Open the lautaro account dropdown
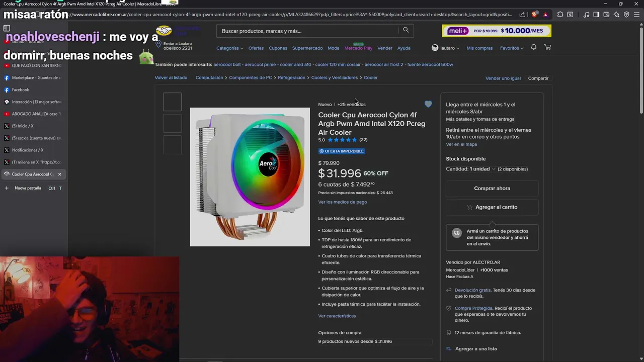 tap(449, 48)
